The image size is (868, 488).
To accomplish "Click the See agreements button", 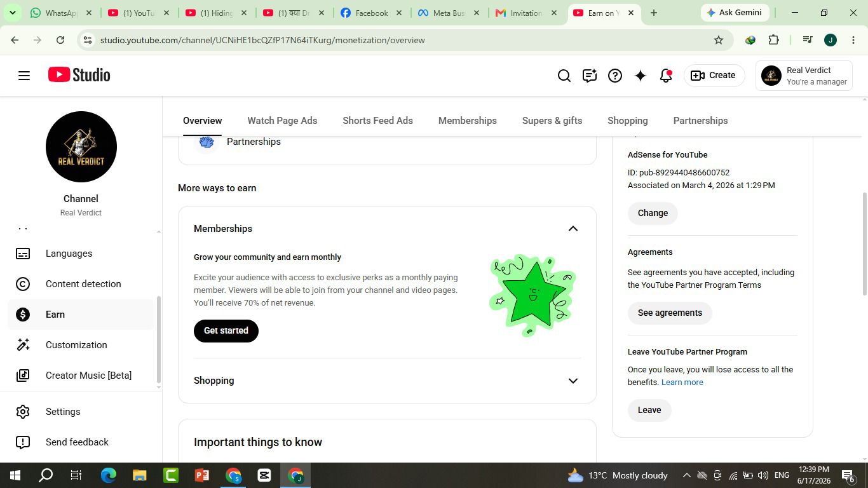I will click(670, 313).
